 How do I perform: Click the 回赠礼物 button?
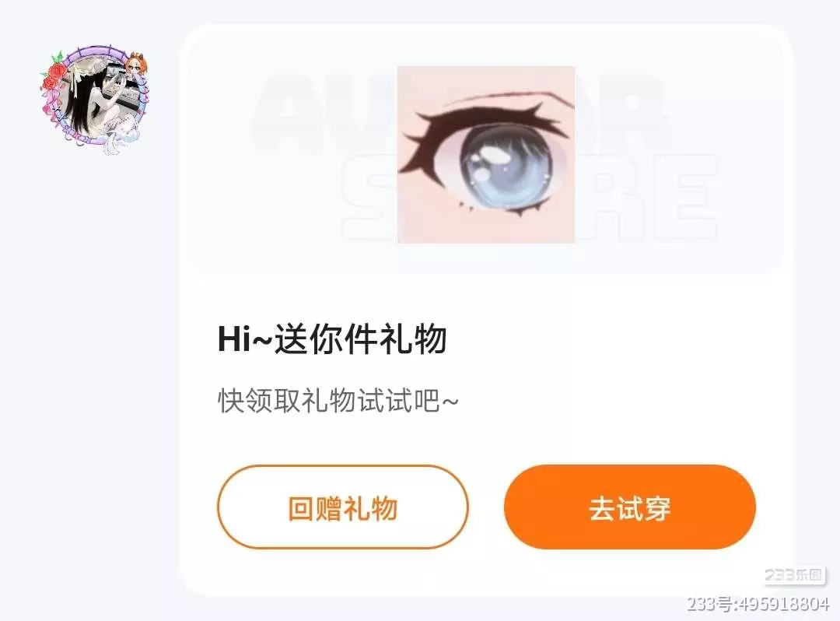(x=343, y=507)
